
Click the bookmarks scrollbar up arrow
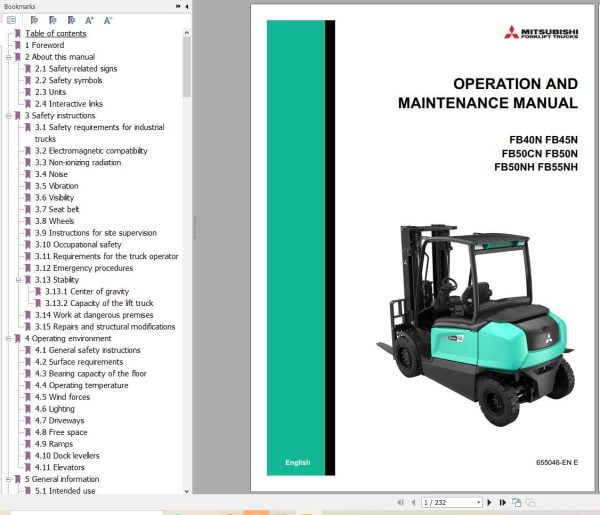pos(187,33)
